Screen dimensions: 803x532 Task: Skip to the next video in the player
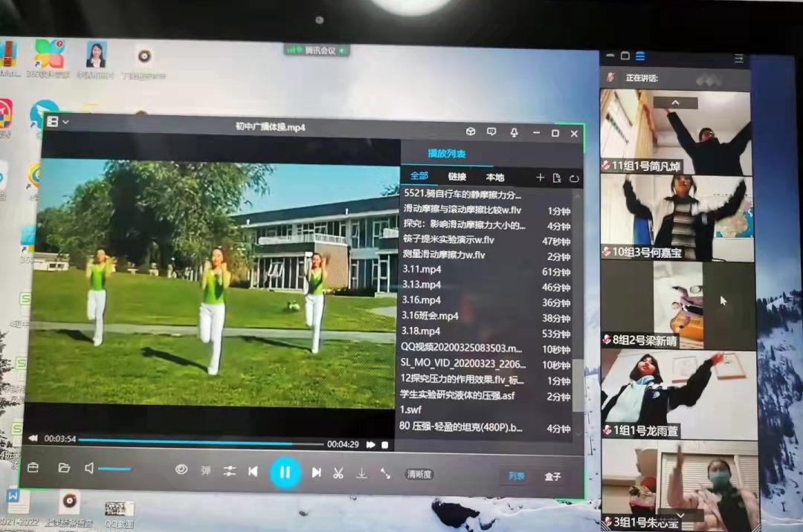coord(316,472)
